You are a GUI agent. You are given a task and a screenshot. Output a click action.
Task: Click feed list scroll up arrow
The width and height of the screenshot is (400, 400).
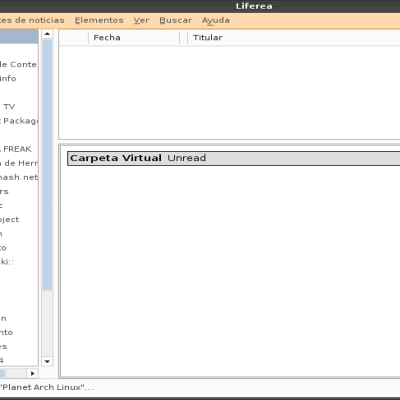pyautogui.click(x=47, y=34)
